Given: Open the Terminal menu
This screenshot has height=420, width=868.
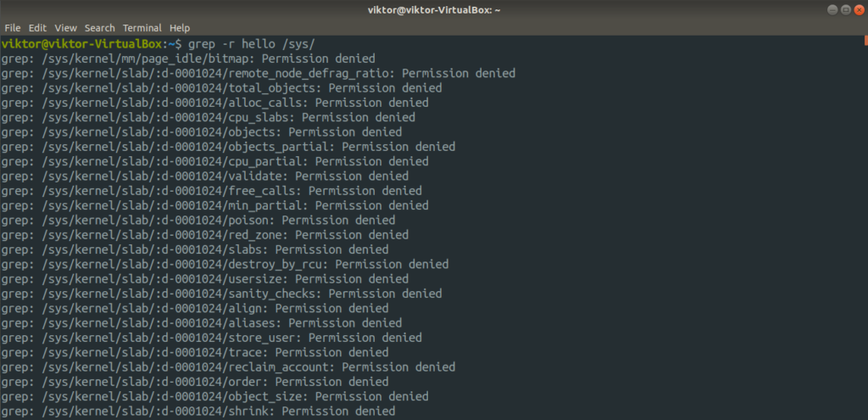Looking at the screenshot, I should pos(142,28).
